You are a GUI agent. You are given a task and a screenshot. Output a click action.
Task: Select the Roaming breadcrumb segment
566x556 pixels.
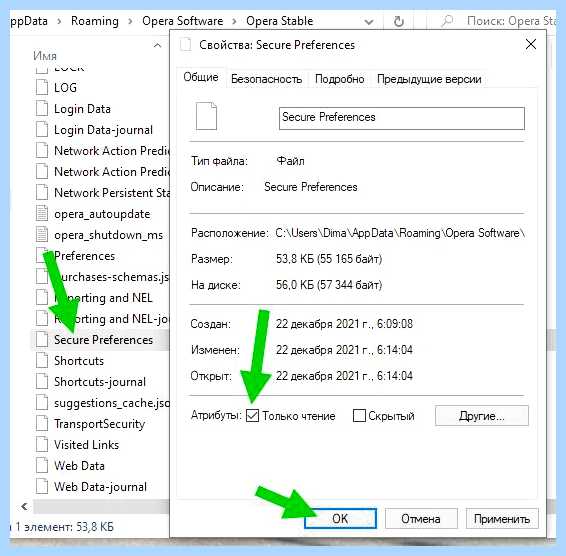pyautogui.click(x=95, y=21)
